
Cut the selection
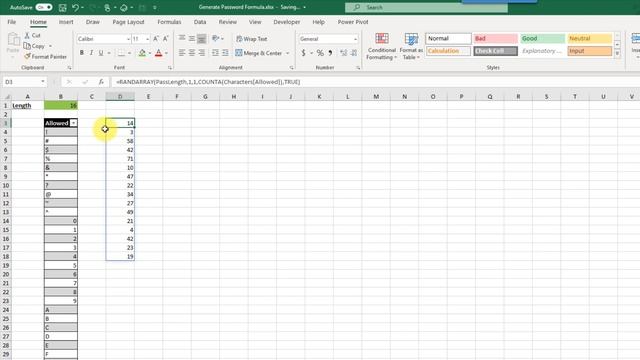[33, 36]
